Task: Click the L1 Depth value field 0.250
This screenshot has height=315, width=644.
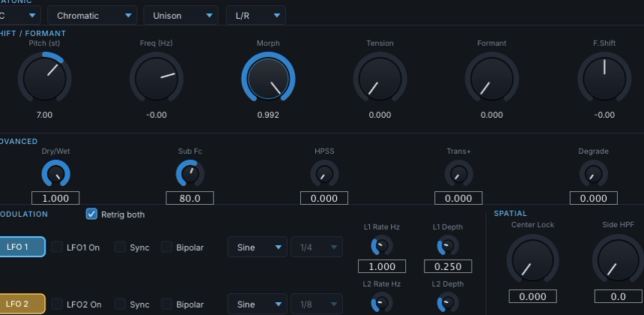Action: [x=448, y=266]
